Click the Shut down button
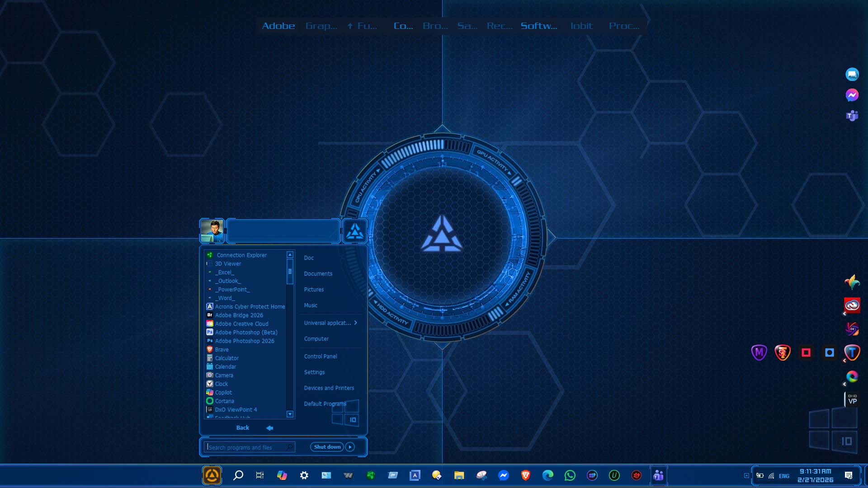Screen dimensions: 868x488 327,447
